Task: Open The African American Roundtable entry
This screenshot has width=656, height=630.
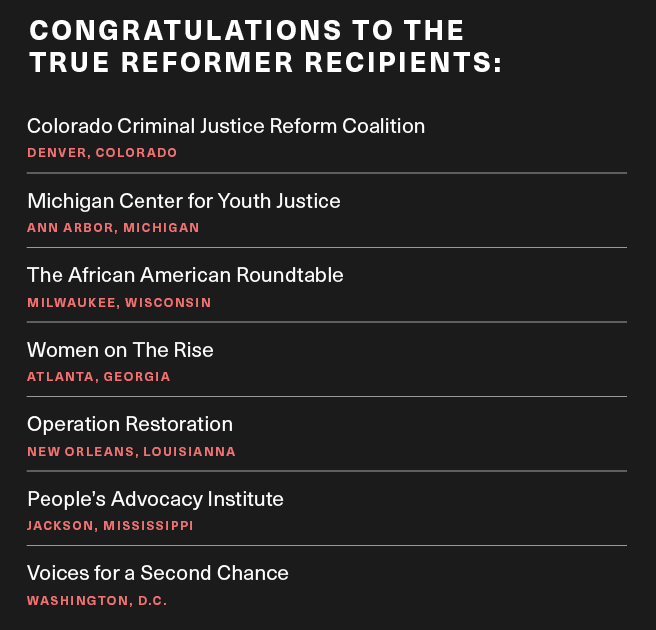Action: 185,275
